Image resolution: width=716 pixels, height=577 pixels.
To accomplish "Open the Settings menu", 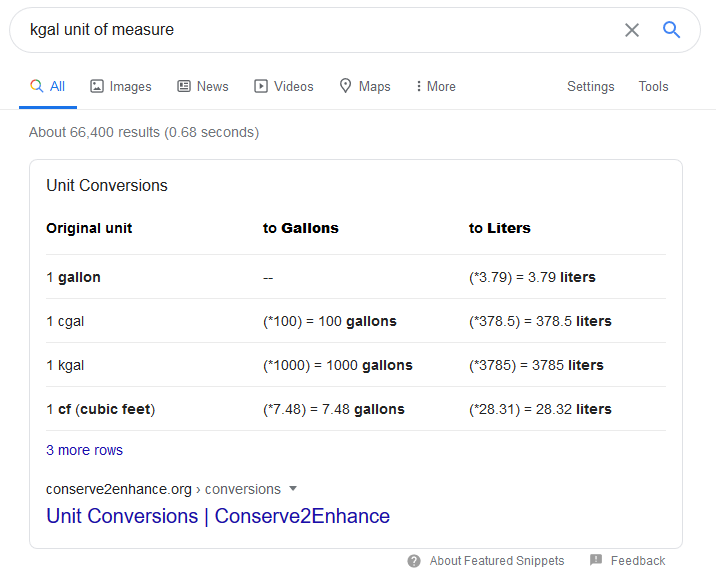I will pyautogui.click(x=590, y=86).
